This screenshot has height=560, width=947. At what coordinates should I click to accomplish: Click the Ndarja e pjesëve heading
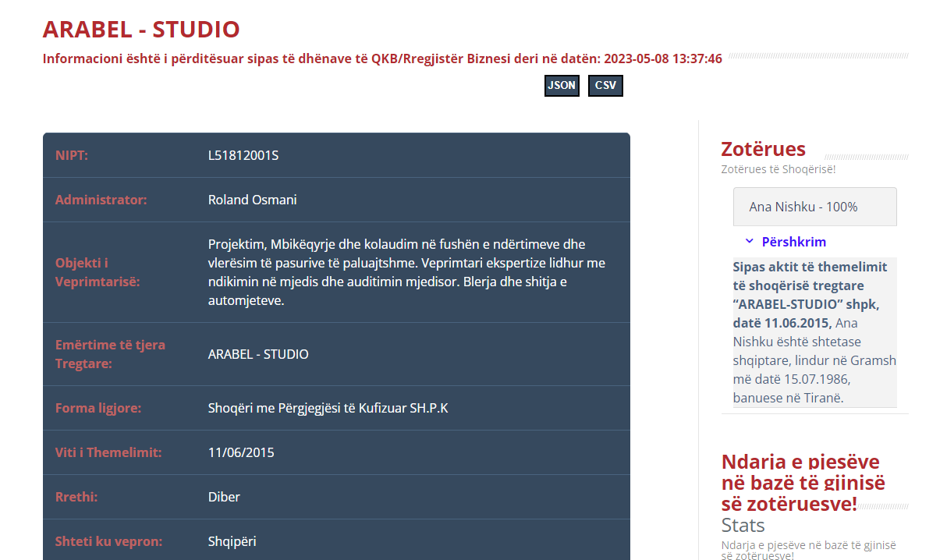tap(800, 483)
